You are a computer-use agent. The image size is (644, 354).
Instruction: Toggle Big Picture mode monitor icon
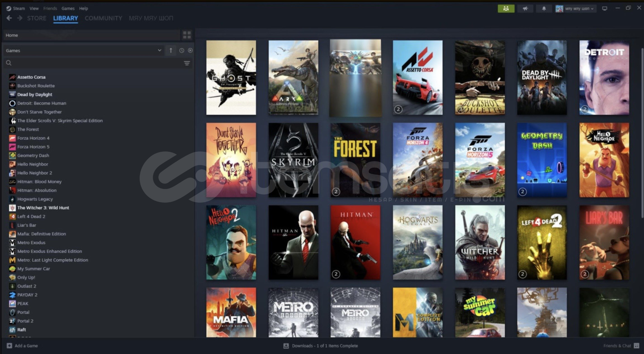coord(605,9)
